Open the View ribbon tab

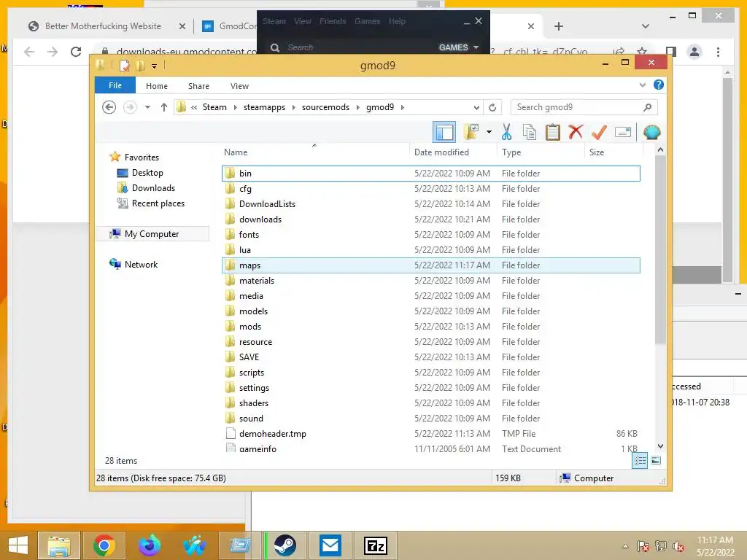tap(239, 86)
